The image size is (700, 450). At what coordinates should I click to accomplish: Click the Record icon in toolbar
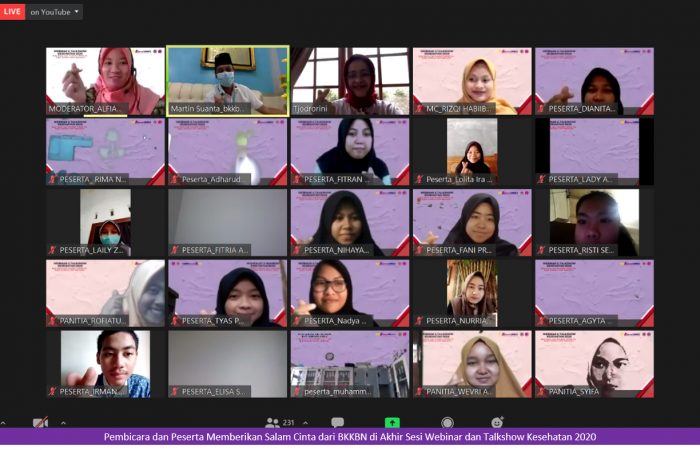point(447,423)
